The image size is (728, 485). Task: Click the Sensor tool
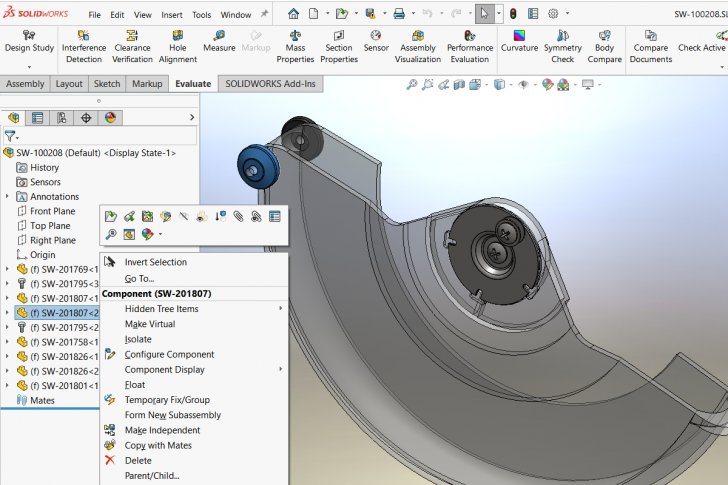(x=376, y=41)
